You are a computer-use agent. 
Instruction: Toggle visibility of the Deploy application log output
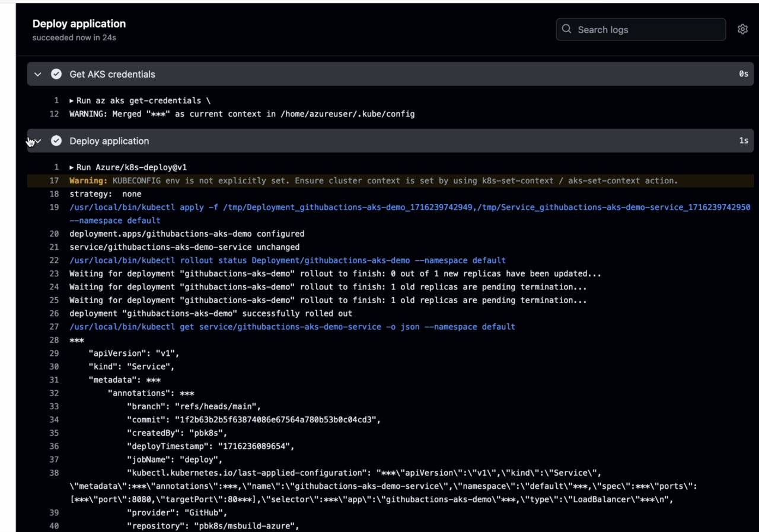[x=37, y=141]
